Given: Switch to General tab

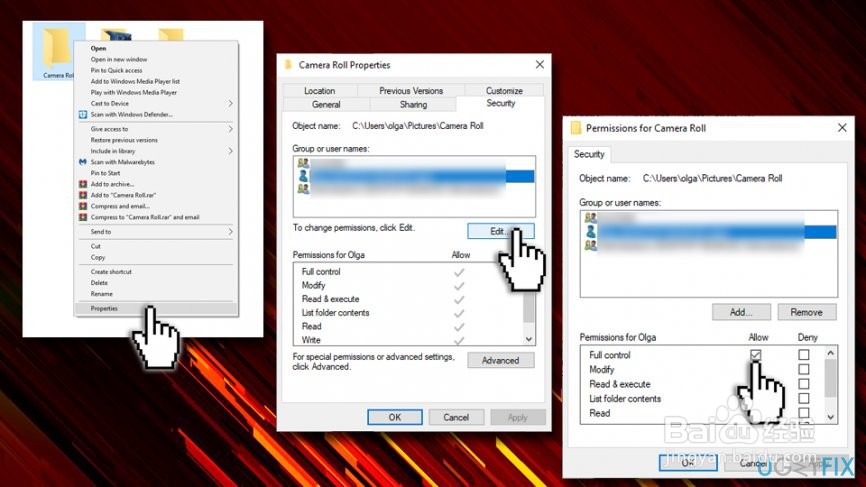Looking at the screenshot, I should tap(326, 104).
